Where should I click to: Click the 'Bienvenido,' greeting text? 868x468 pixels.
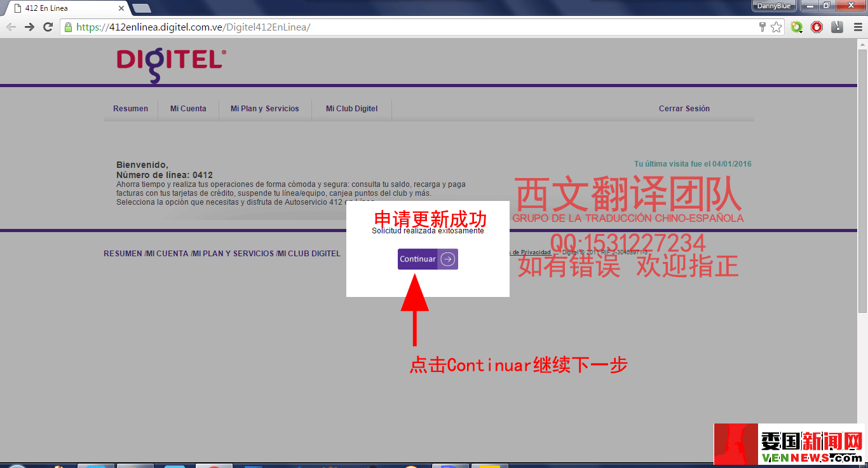pyautogui.click(x=142, y=165)
